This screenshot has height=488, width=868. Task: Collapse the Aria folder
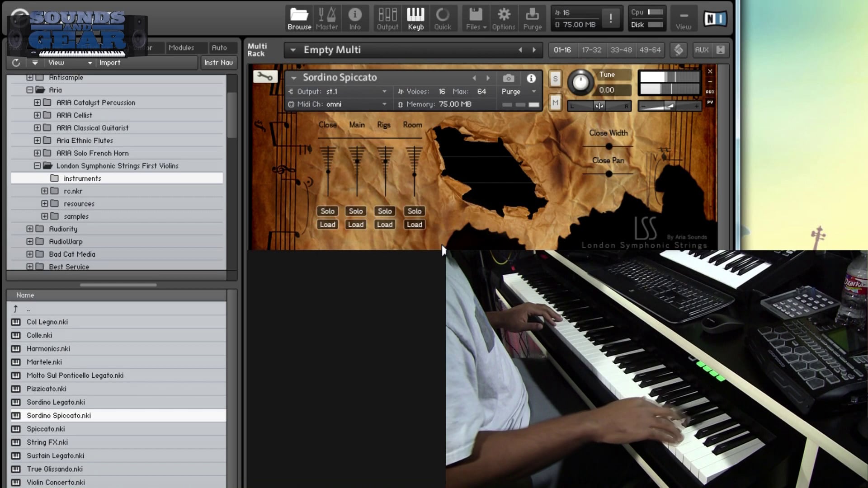(30, 90)
